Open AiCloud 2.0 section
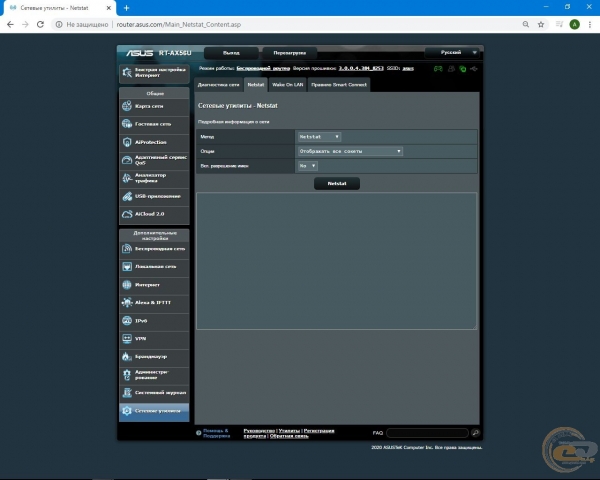Viewport: 600px width, 480px height. pyautogui.click(x=154, y=214)
